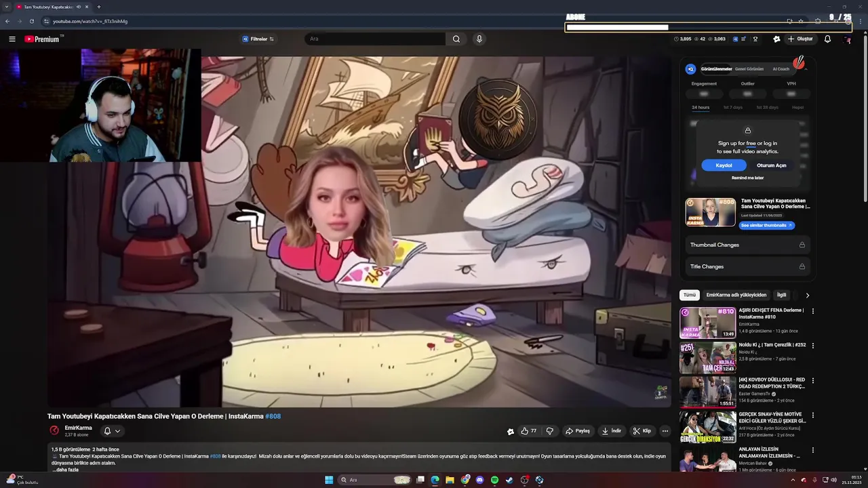Screen dimensions: 868x488
Task: Like the video with thumbs-up 77
Action: pos(529,431)
